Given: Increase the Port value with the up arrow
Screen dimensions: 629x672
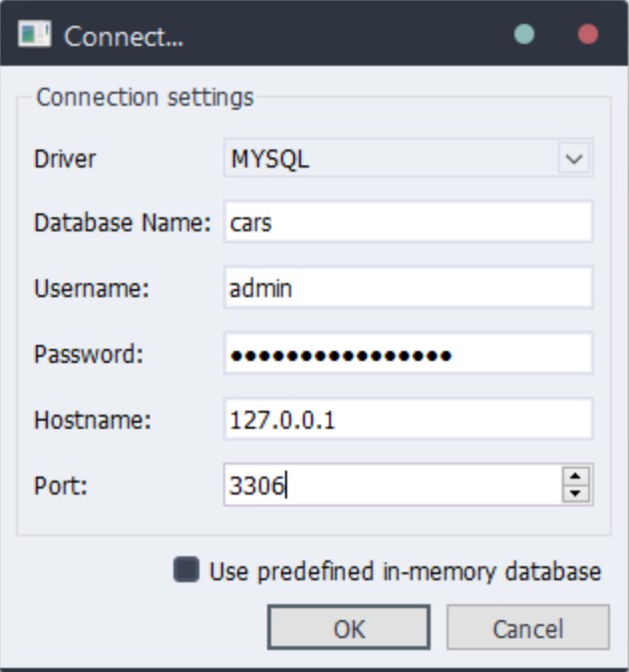Looking at the screenshot, I should point(576,477).
